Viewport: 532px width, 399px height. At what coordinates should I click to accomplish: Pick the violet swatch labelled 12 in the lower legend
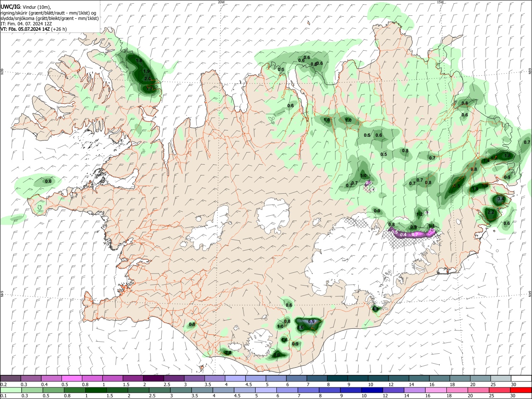click(392, 390)
